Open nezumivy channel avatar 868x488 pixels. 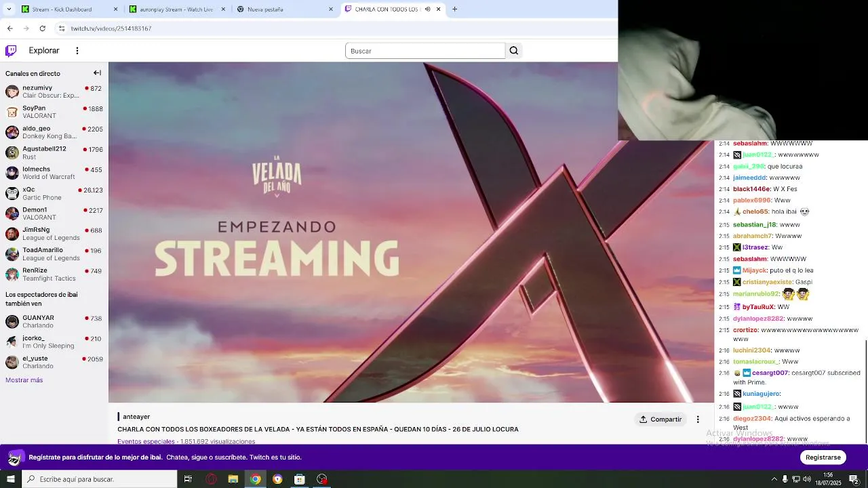coord(12,92)
